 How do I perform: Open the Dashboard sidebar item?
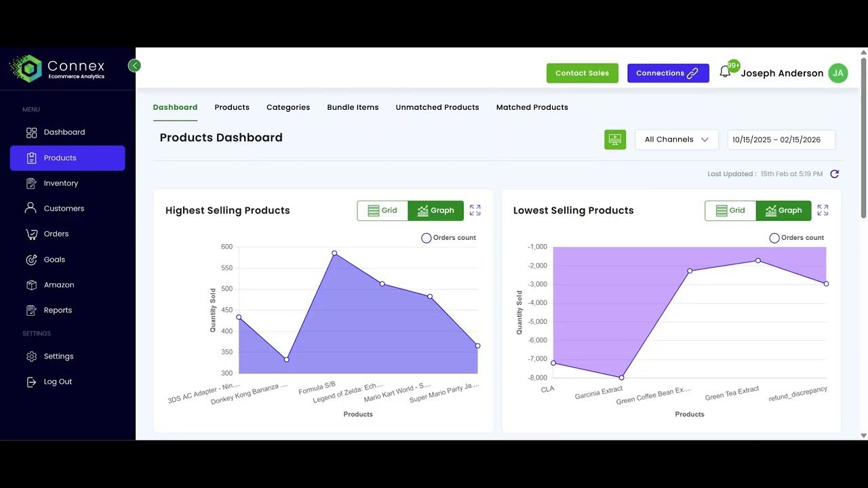click(67, 132)
